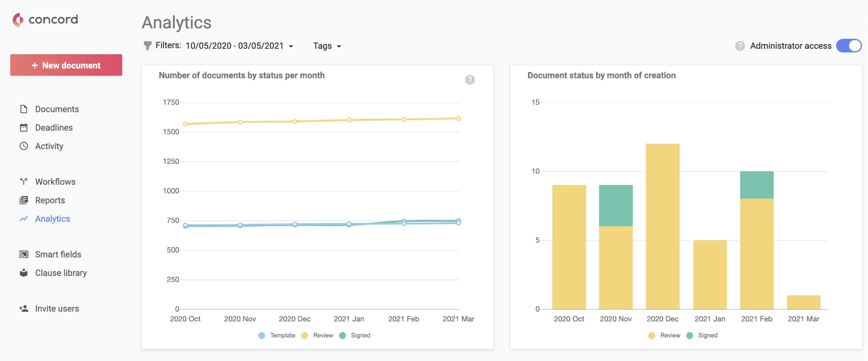Screen dimensions: 868x361
Task: Expand the Tags filter dropdown
Action: tap(327, 46)
